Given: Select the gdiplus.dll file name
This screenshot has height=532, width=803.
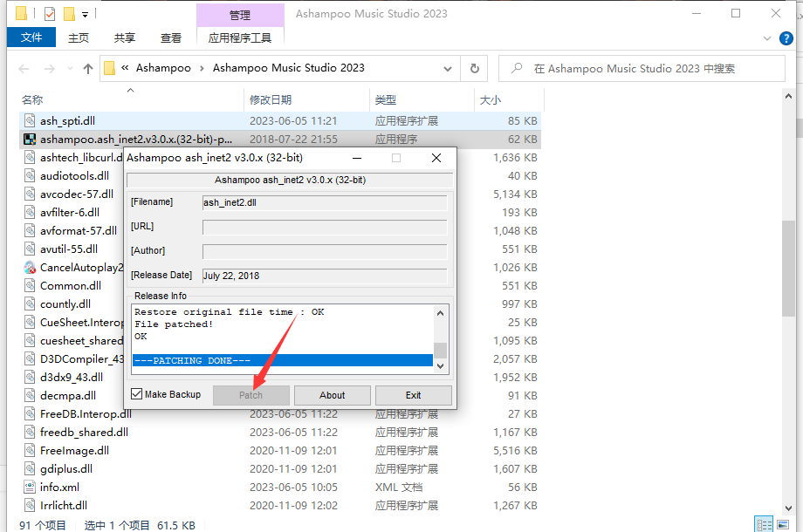Looking at the screenshot, I should [66, 469].
